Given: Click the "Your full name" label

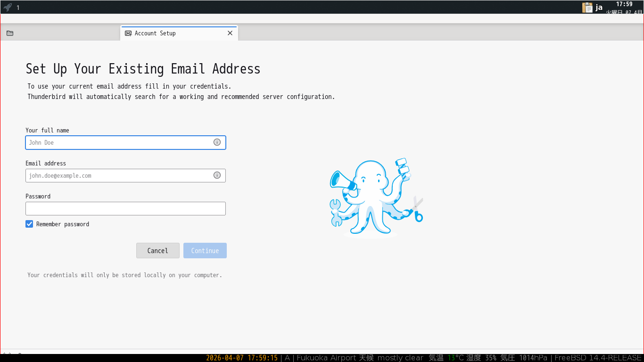Looking at the screenshot, I should (x=47, y=130).
